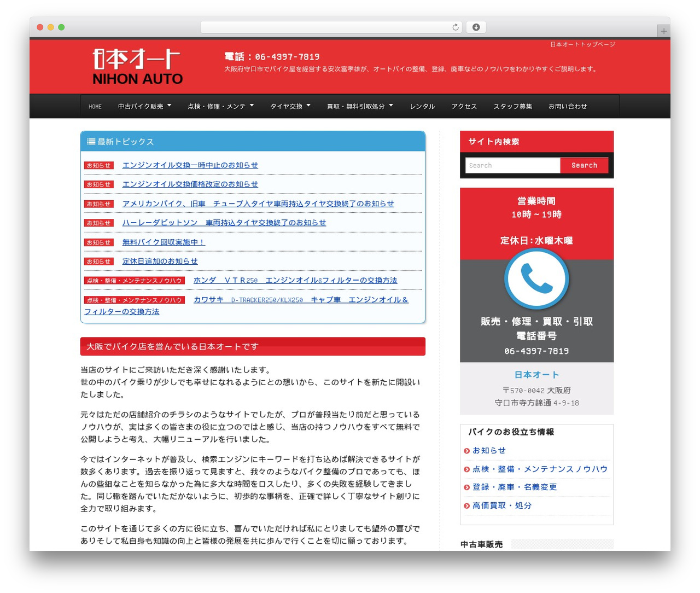Screen dimensions: 700x593
Task: Click the Nihon Auto logo
Action: click(138, 67)
